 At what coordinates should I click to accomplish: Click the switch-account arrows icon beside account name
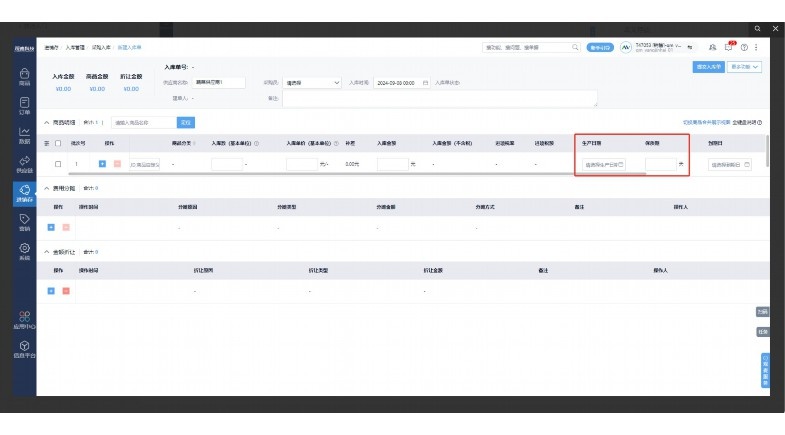(x=690, y=47)
